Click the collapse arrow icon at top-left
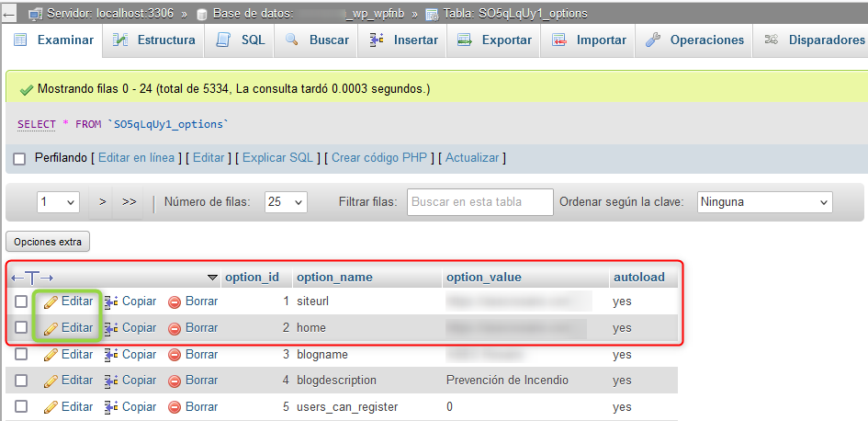868x421 pixels. pos(9,14)
